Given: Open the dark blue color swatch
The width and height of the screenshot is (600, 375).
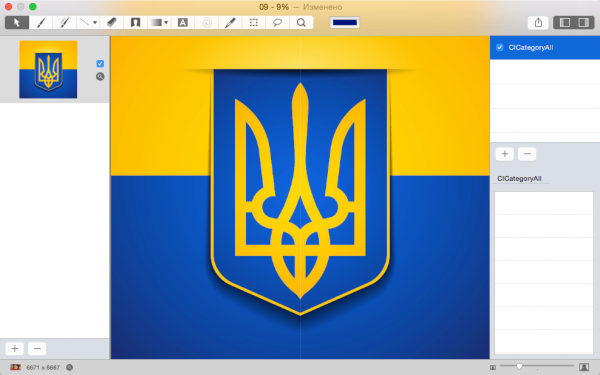Looking at the screenshot, I should click(344, 23).
